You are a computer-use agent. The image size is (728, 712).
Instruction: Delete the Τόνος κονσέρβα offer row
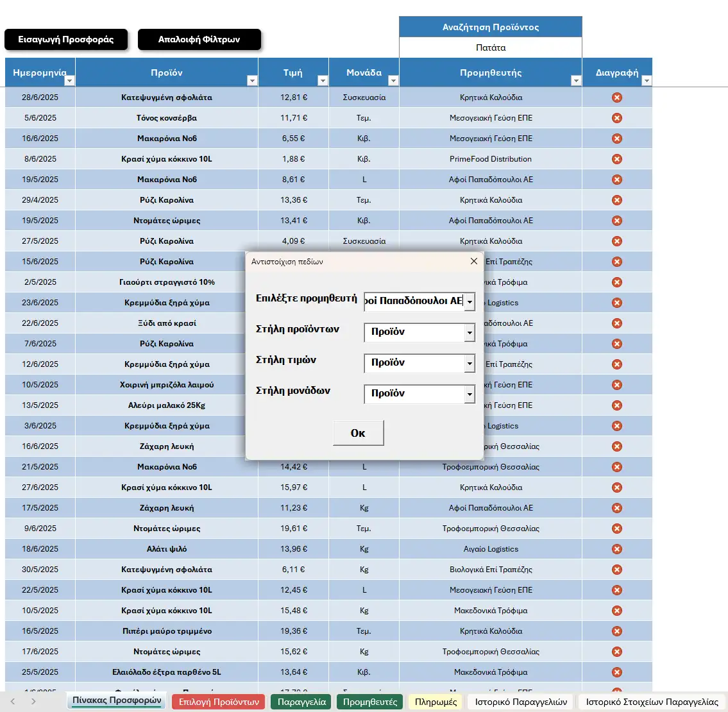point(616,118)
